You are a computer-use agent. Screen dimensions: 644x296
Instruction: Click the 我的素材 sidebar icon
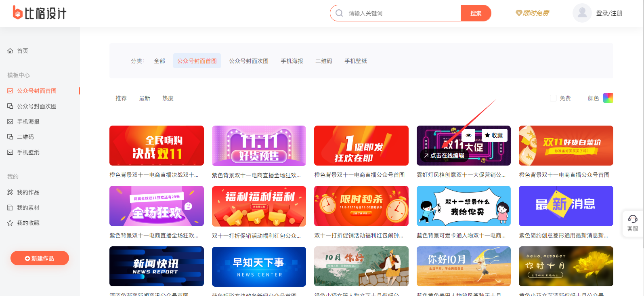point(10,208)
